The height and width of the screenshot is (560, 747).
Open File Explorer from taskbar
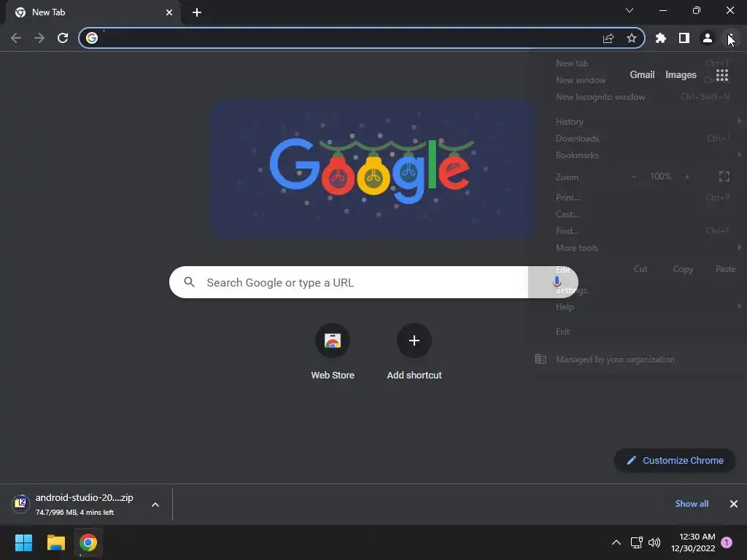(55, 542)
